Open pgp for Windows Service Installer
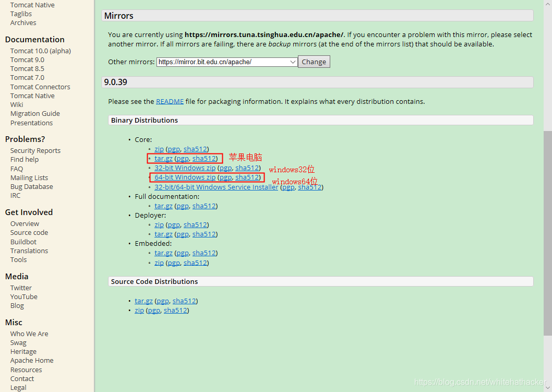Screen dimensions: 552x392 pyautogui.click(x=289, y=187)
